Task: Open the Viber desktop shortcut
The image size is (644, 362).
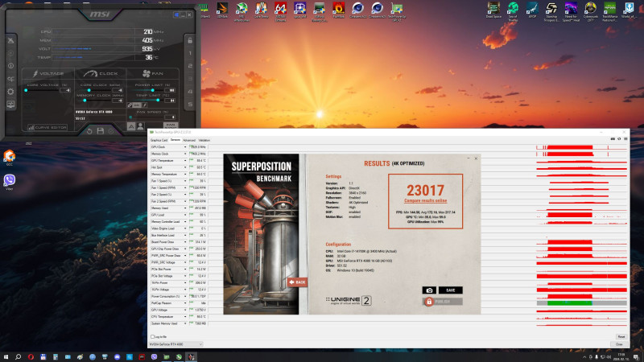Action: coord(10,183)
